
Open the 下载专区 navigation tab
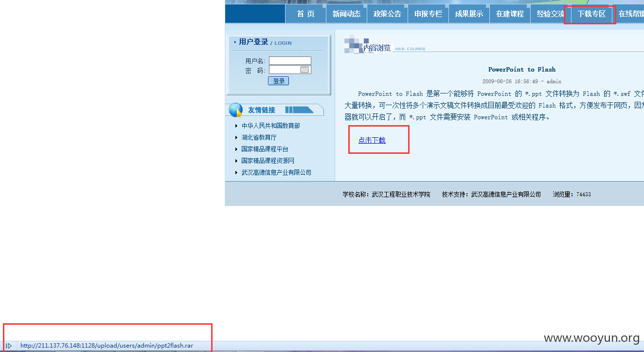pos(591,14)
